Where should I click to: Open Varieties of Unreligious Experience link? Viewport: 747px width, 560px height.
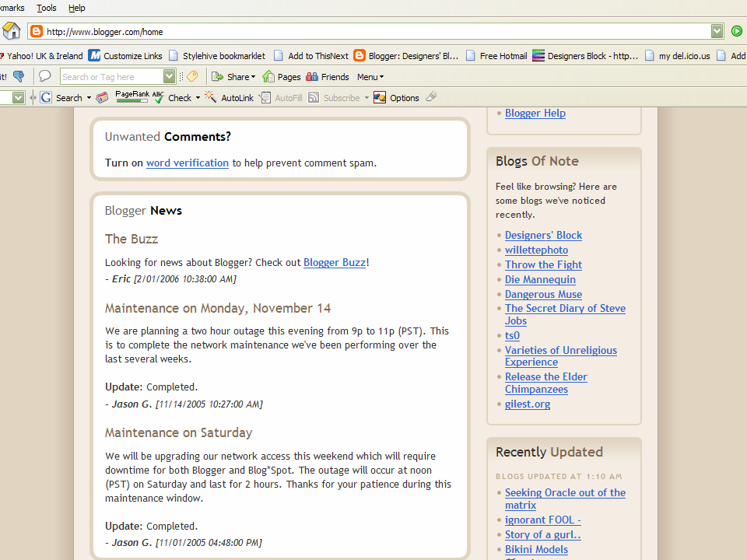pos(561,356)
